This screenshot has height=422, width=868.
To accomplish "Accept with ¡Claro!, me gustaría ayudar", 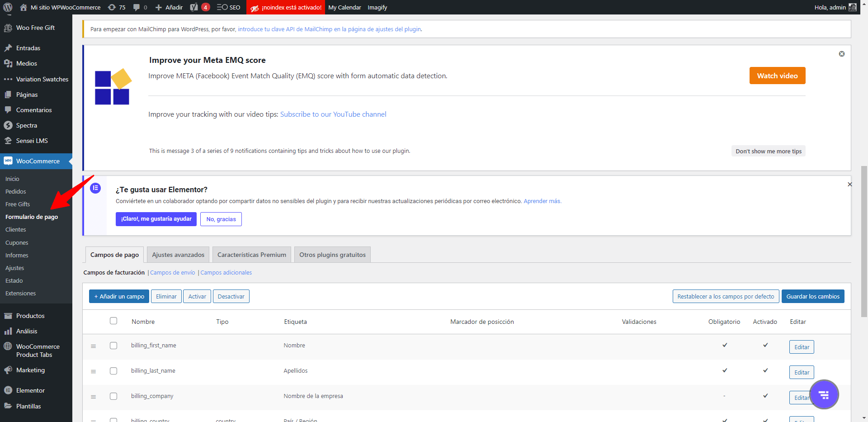I will [x=156, y=219].
